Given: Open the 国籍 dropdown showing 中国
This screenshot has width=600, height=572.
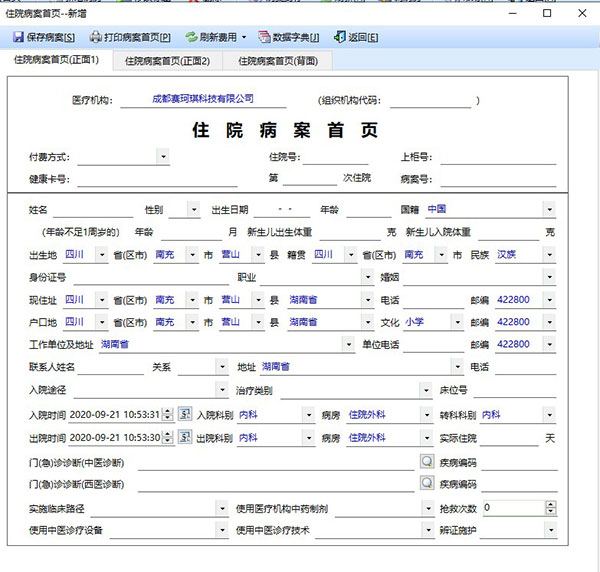Looking at the screenshot, I should [549, 210].
